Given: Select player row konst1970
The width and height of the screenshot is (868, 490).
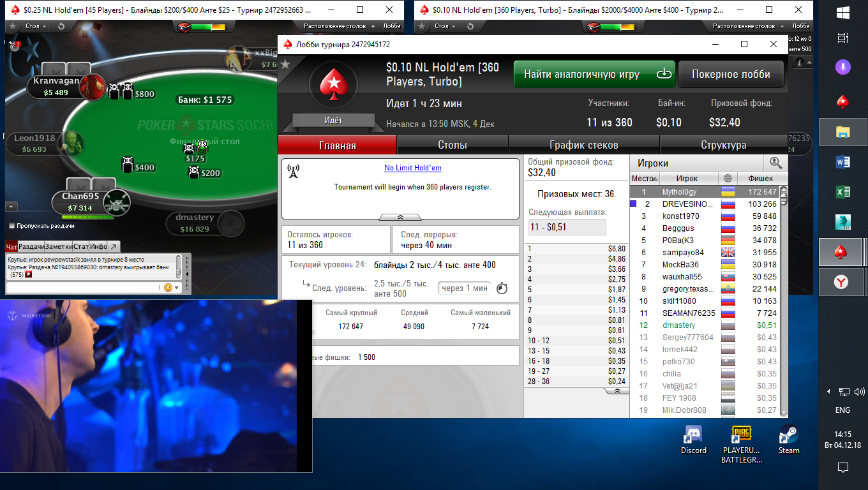Looking at the screenshot, I should tap(705, 216).
